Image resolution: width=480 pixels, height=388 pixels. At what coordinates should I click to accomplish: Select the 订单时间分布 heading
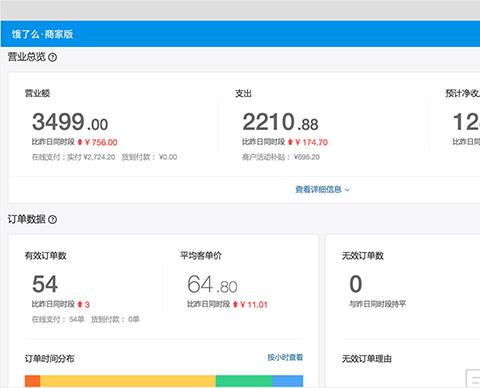click(49, 359)
